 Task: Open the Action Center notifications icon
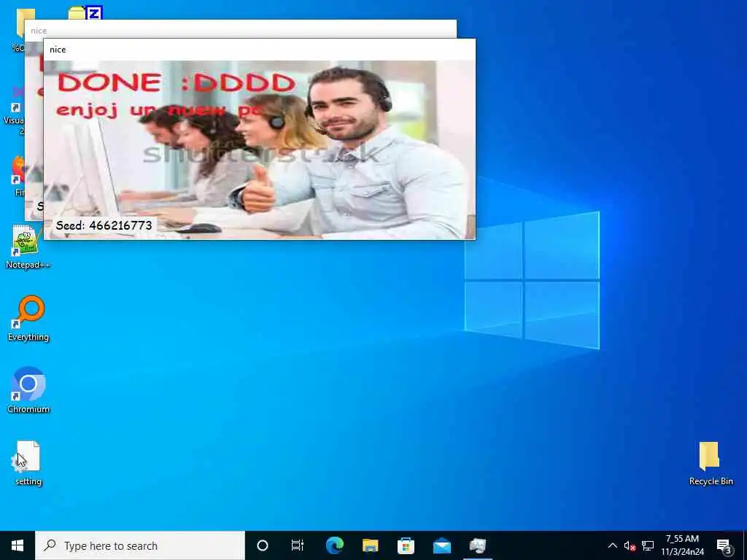click(724, 545)
